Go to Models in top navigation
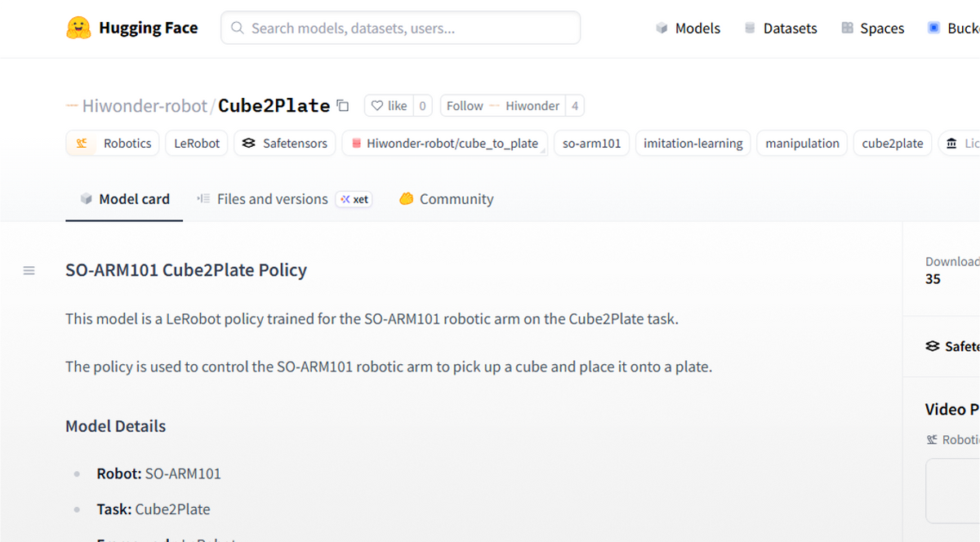This screenshot has height=542, width=980. (x=688, y=28)
